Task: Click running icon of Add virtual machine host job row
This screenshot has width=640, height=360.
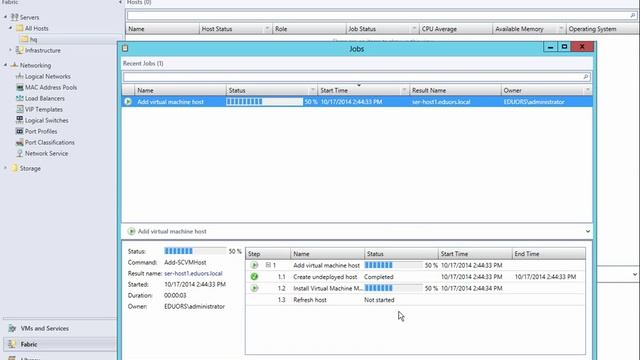Action: (128, 102)
